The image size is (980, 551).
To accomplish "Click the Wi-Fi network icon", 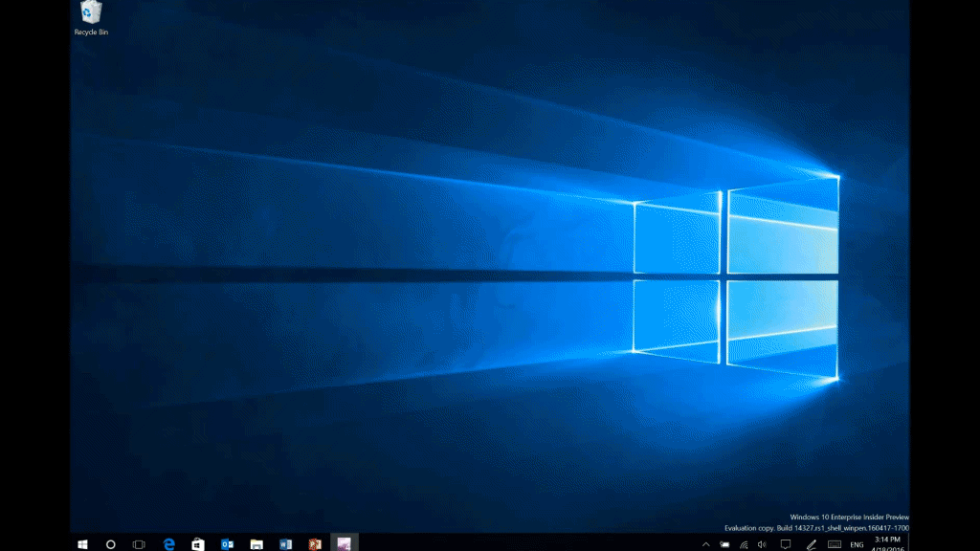I will pyautogui.click(x=743, y=543).
